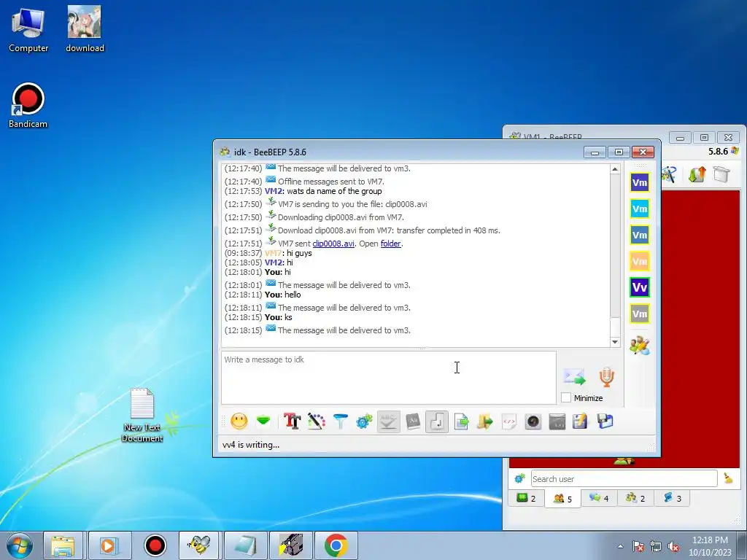Open Windows Explorer from taskbar
This screenshot has width=747, height=560.
[63, 545]
